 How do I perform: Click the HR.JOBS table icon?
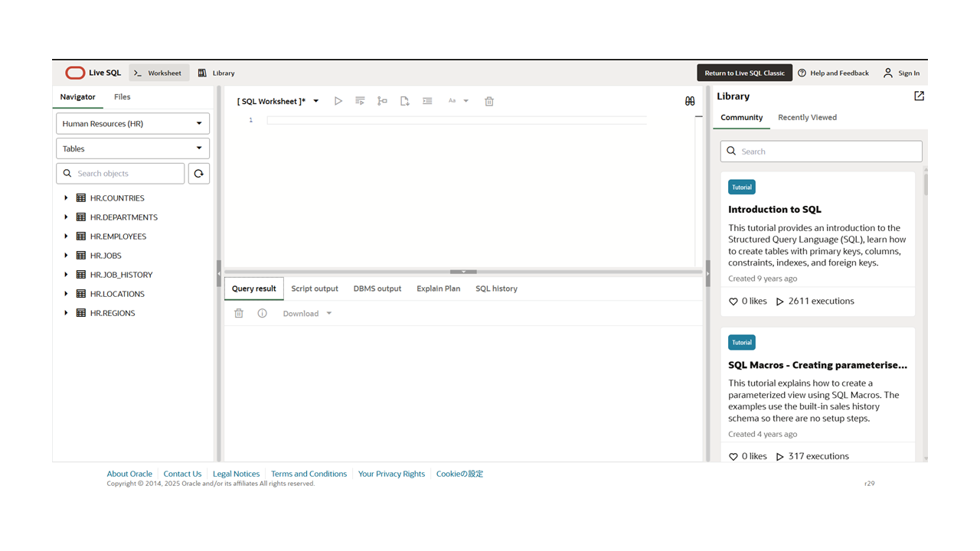(81, 256)
